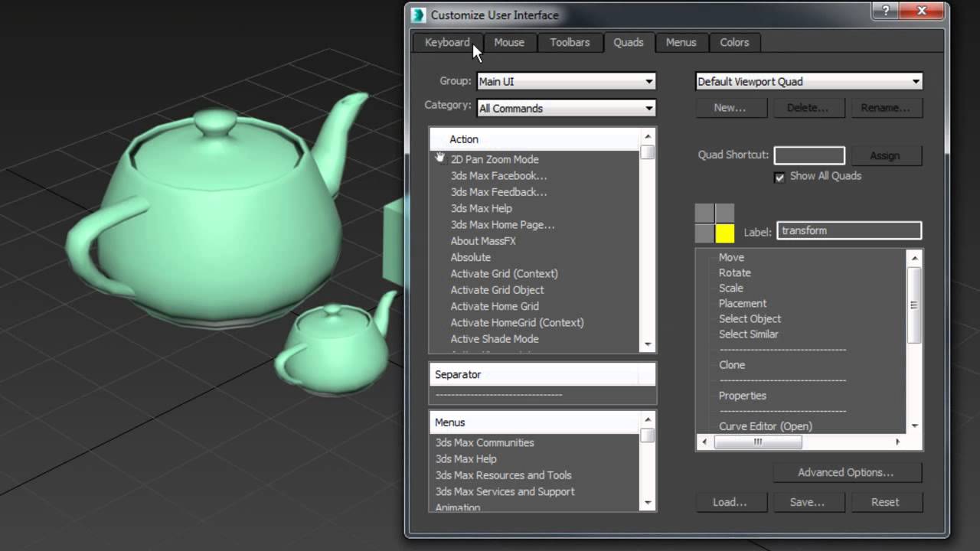Select the gray top-right quad swatch
980x551 pixels.
pos(724,214)
